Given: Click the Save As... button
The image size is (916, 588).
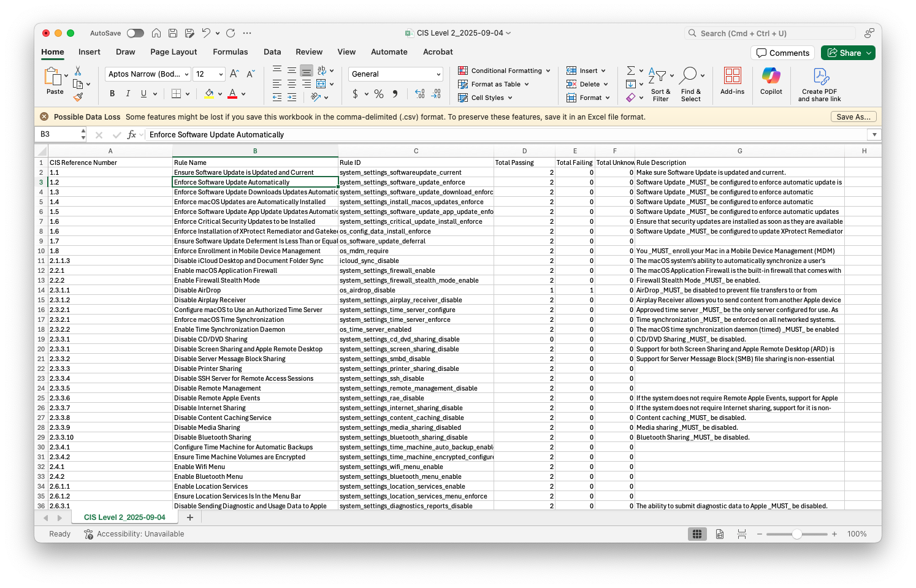Looking at the screenshot, I should point(853,116).
